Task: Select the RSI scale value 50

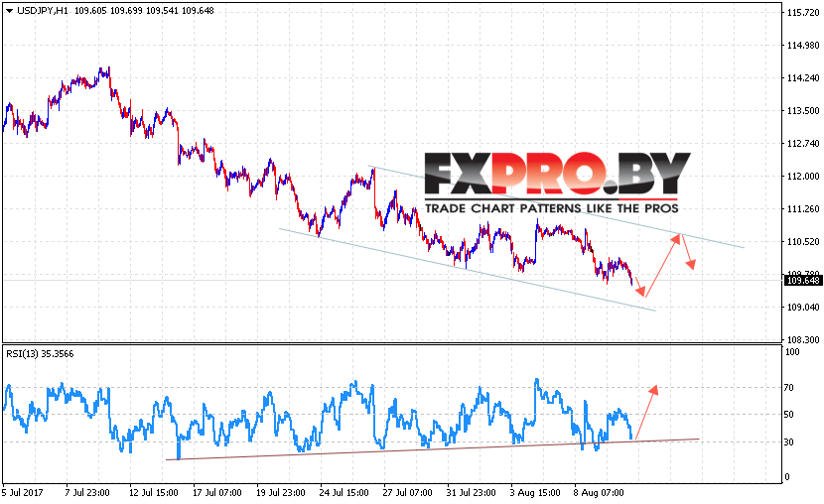Action: pos(789,415)
